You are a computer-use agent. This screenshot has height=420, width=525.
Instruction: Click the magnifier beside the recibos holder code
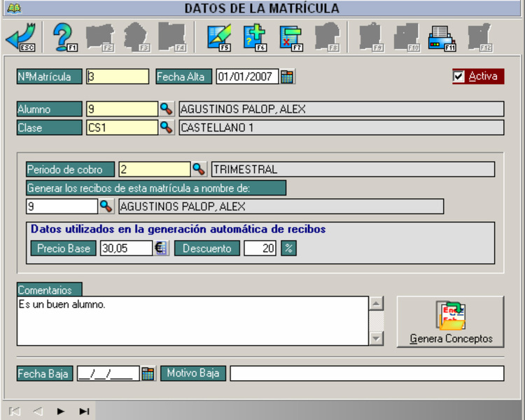pyautogui.click(x=106, y=206)
